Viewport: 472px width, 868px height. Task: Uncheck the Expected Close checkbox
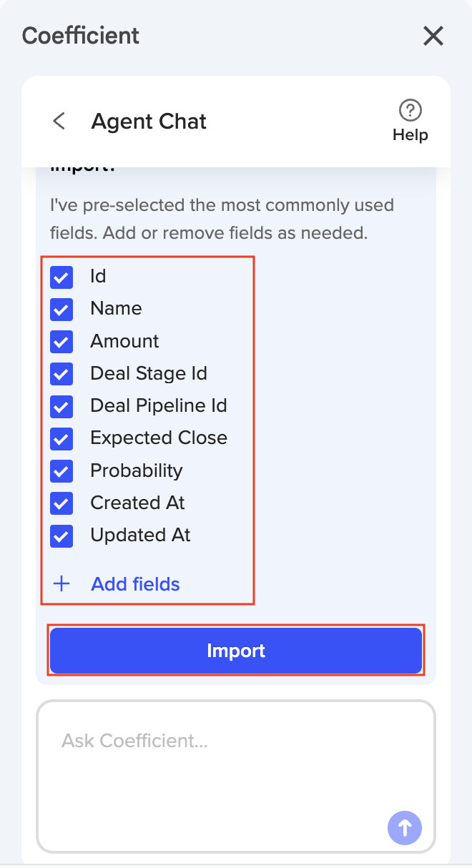[x=62, y=438]
